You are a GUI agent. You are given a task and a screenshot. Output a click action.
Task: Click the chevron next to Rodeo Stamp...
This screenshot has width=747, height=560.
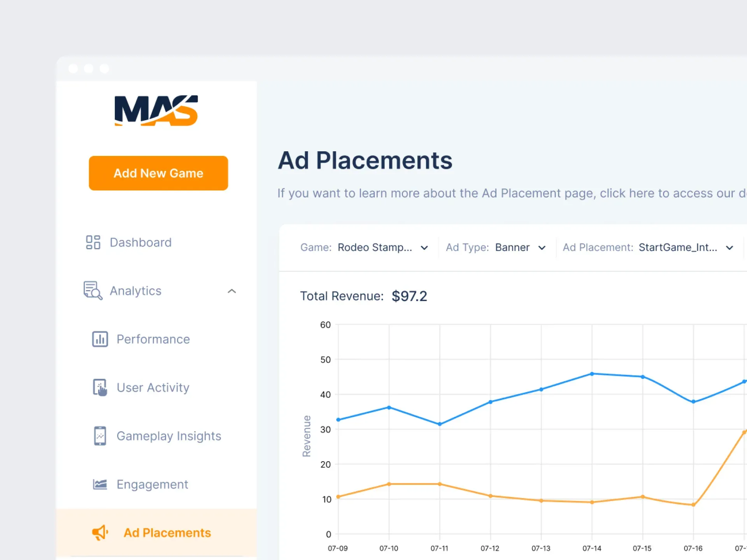tap(424, 248)
